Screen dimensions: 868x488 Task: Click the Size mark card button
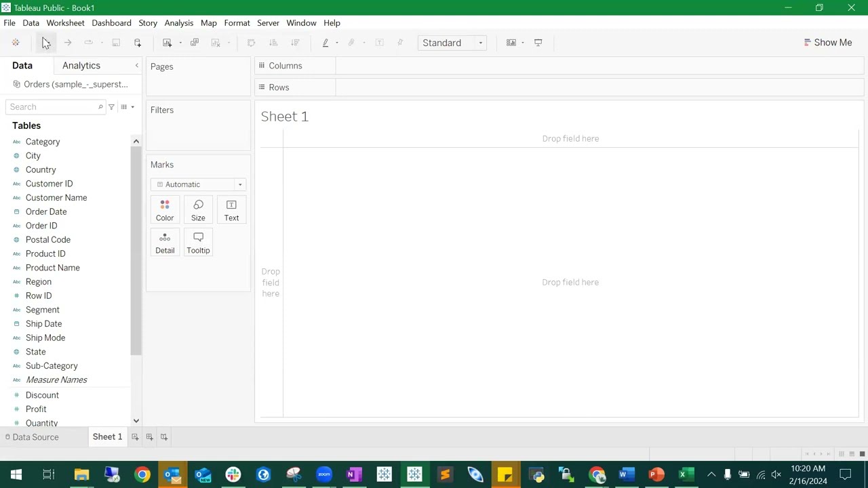click(198, 210)
